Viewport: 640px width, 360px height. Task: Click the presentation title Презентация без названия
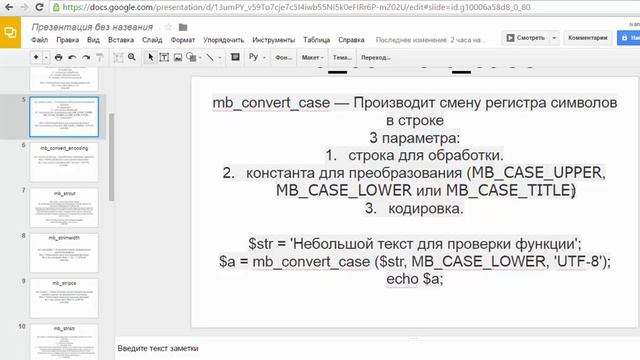92,27
